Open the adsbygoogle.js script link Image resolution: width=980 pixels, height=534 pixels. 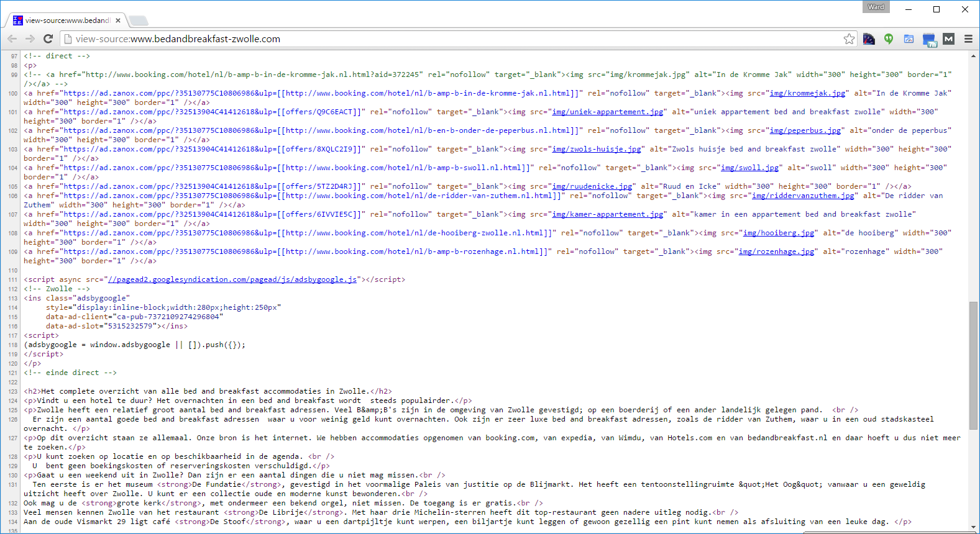click(x=232, y=279)
